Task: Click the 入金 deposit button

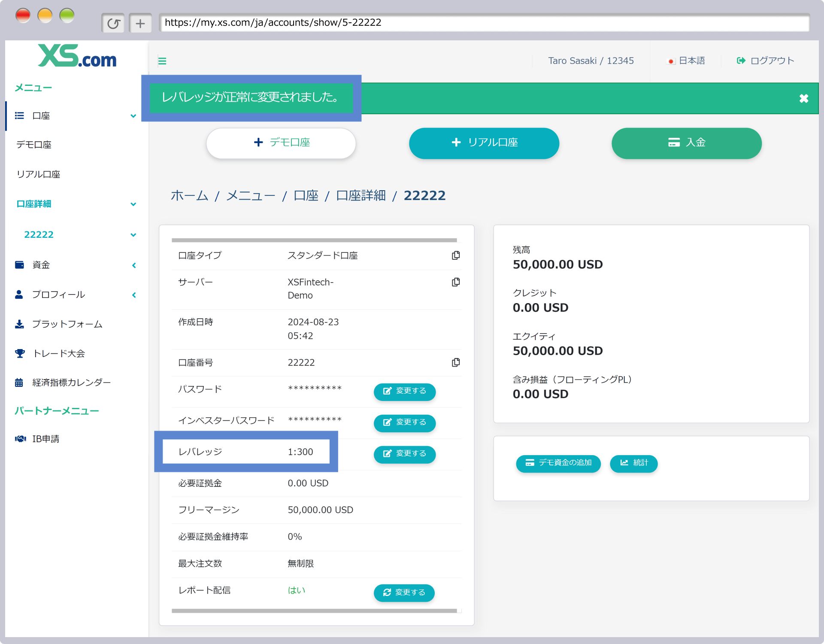Action: pyautogui.click(x=687, y=143)
